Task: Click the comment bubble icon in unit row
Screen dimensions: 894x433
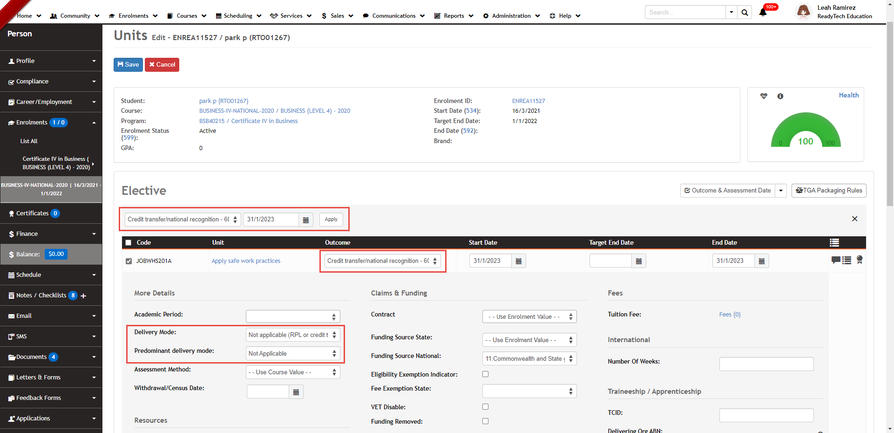Action: click(835, 261)
